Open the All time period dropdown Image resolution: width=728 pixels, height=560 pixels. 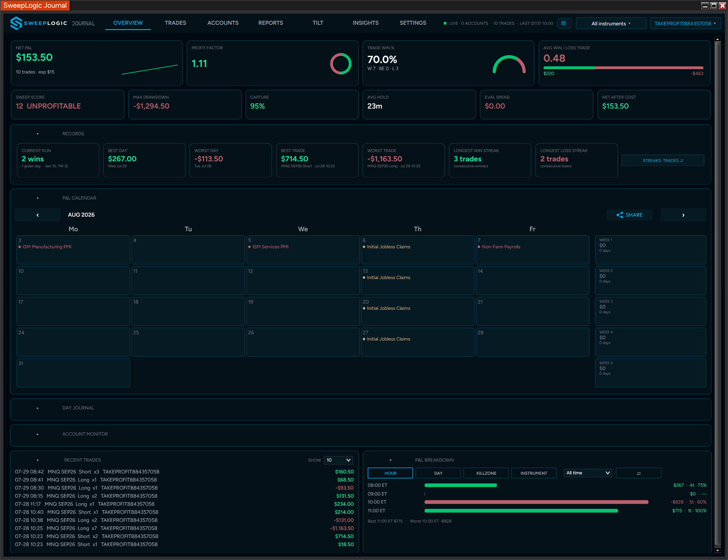coord(588,473)
